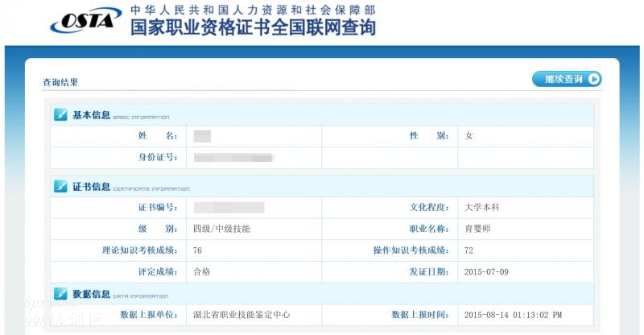
Task: Click the 证书信息 section pencil icon
Action: [x=60, y=187]
